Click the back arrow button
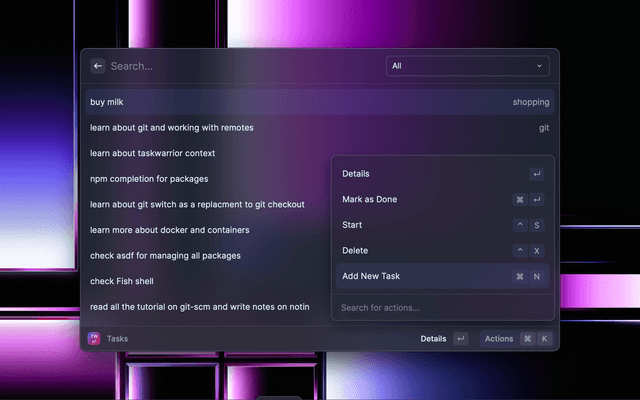This screenshot has height=400, width=640. [98, 66]
